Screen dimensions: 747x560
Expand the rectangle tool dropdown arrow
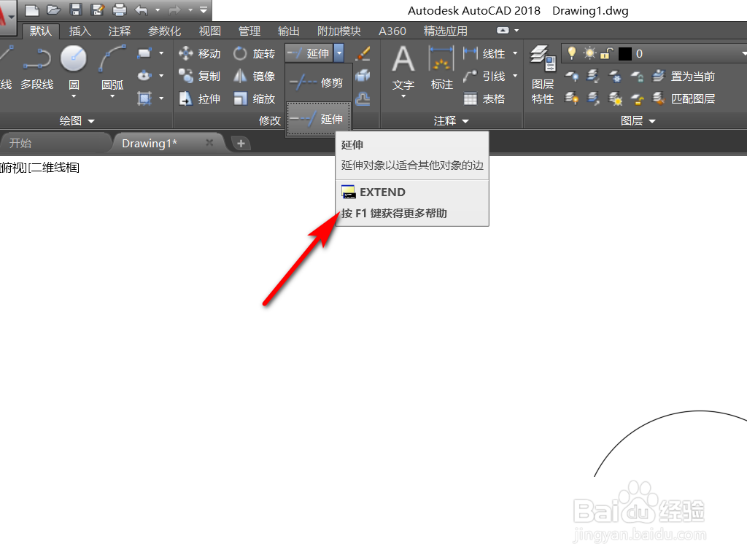coord(161,52)
